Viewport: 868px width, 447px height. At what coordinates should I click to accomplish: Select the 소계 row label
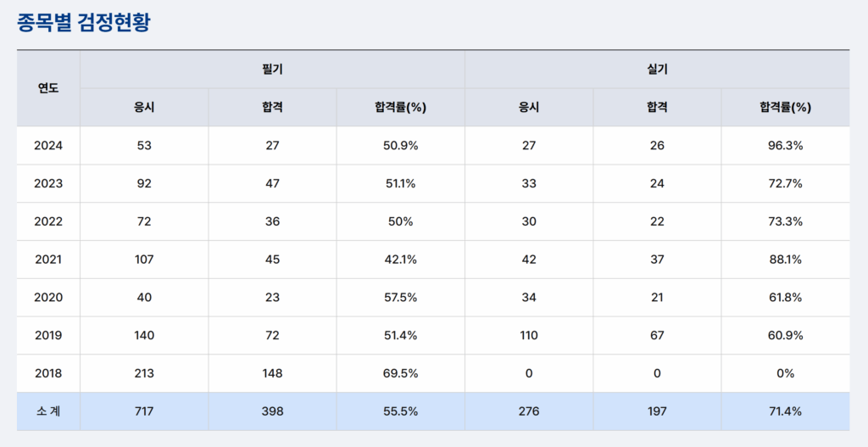48,411
